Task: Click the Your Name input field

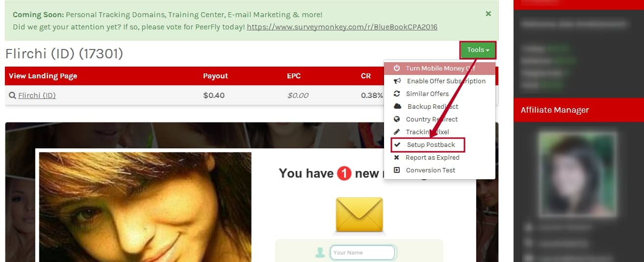Action: tap(362, 253)
